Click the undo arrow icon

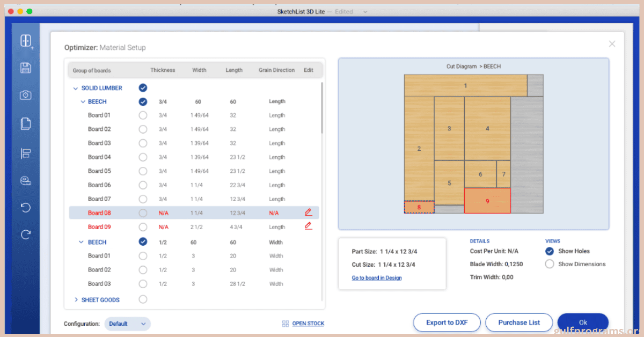tap(25, 208)
